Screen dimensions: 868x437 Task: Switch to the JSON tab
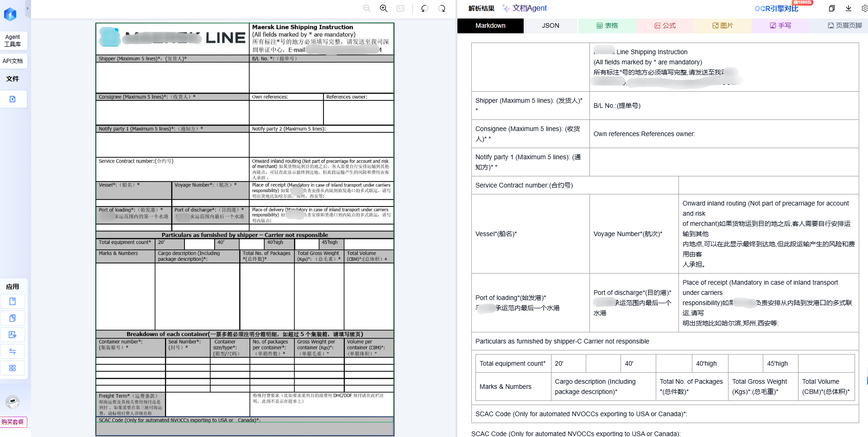551,25
